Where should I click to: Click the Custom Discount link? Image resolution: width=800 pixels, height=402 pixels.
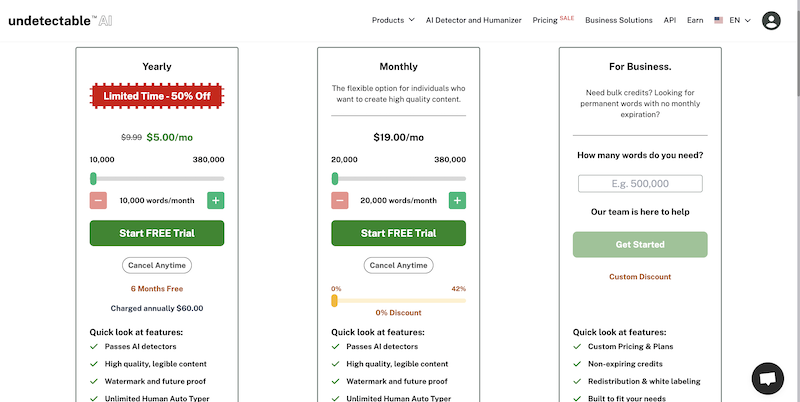[640, 277]
